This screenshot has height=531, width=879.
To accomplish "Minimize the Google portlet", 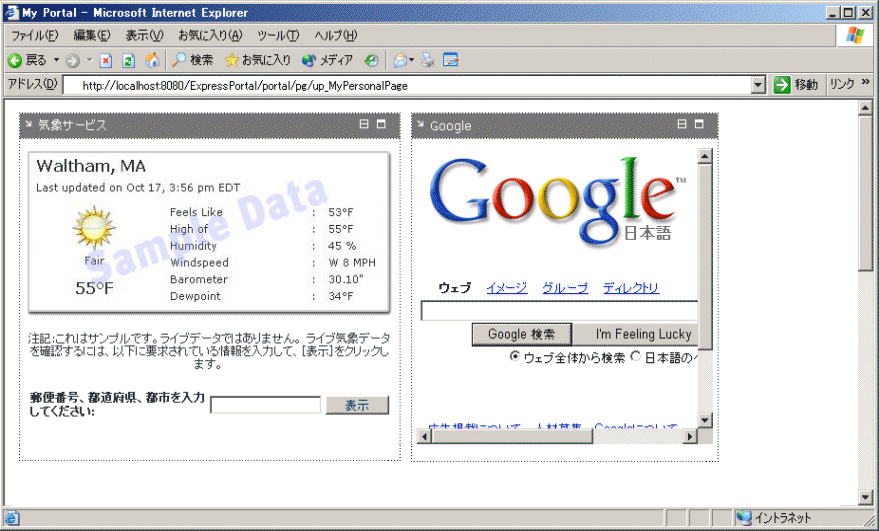I will [x=682, y=124].
